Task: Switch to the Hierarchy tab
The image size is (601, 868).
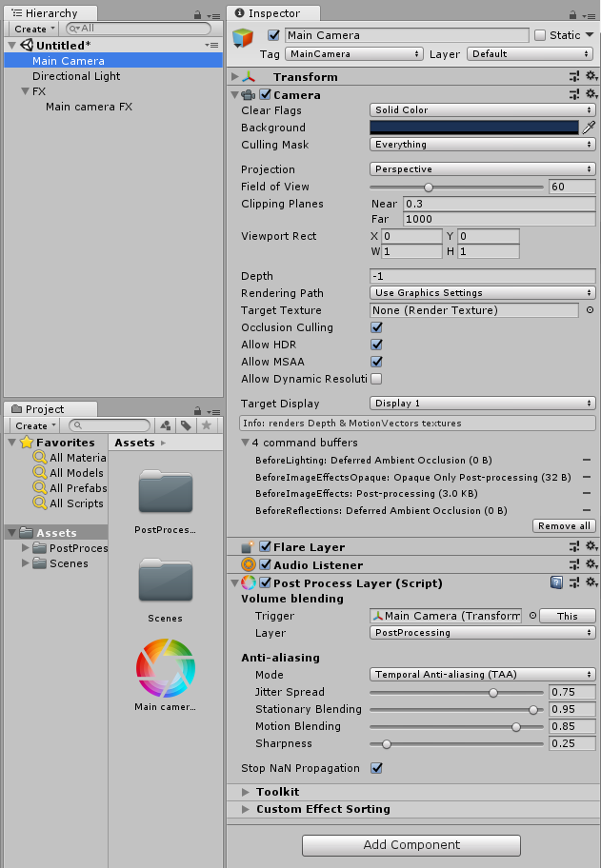Action: click(50, 13)
